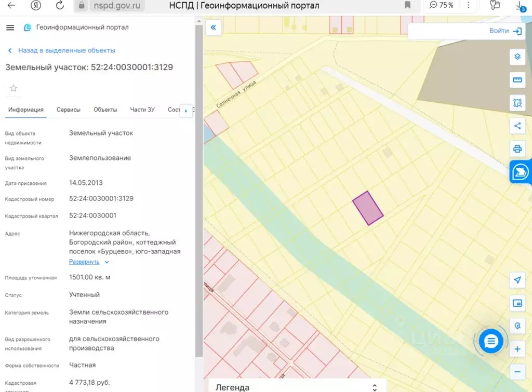532x392 pixels.
Task: Zoom out on the map
Action: [x=517, y=372]
